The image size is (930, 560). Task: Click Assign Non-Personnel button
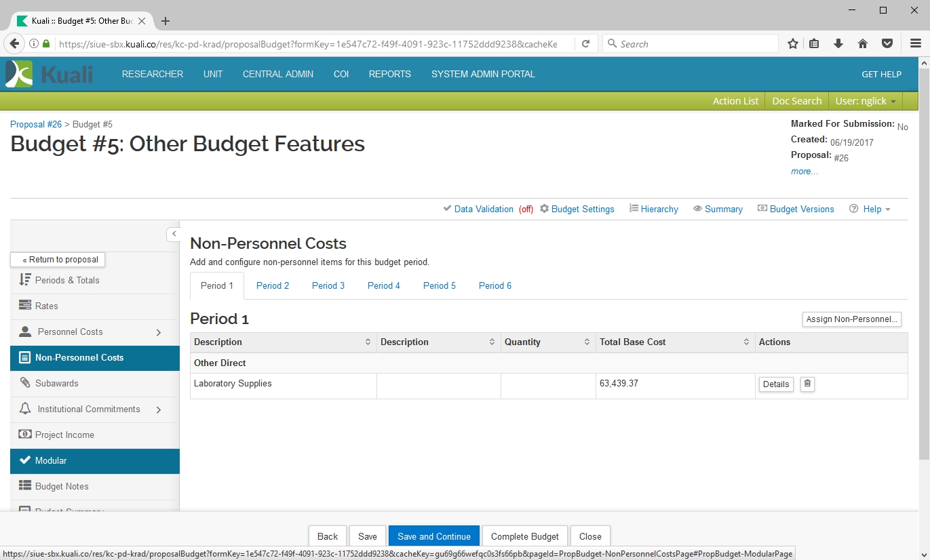[851, 319]
